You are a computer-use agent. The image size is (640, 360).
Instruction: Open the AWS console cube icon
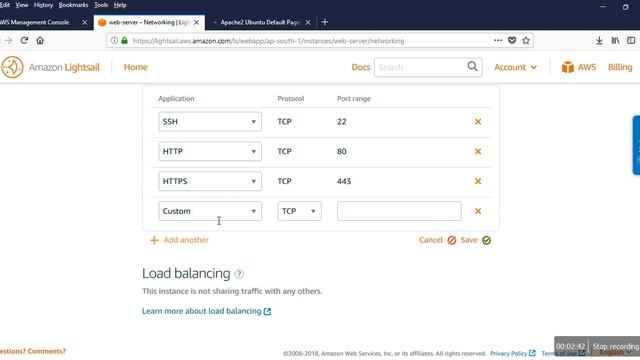tap(567, 67)
